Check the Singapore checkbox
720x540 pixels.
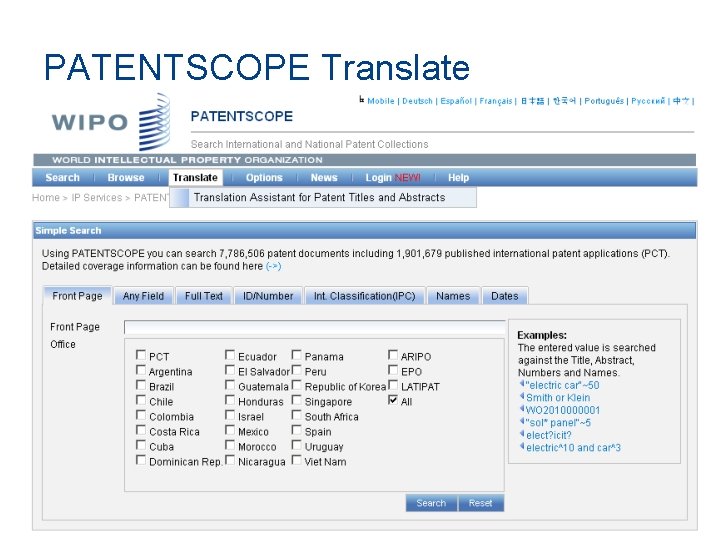[x=297, y=400]
